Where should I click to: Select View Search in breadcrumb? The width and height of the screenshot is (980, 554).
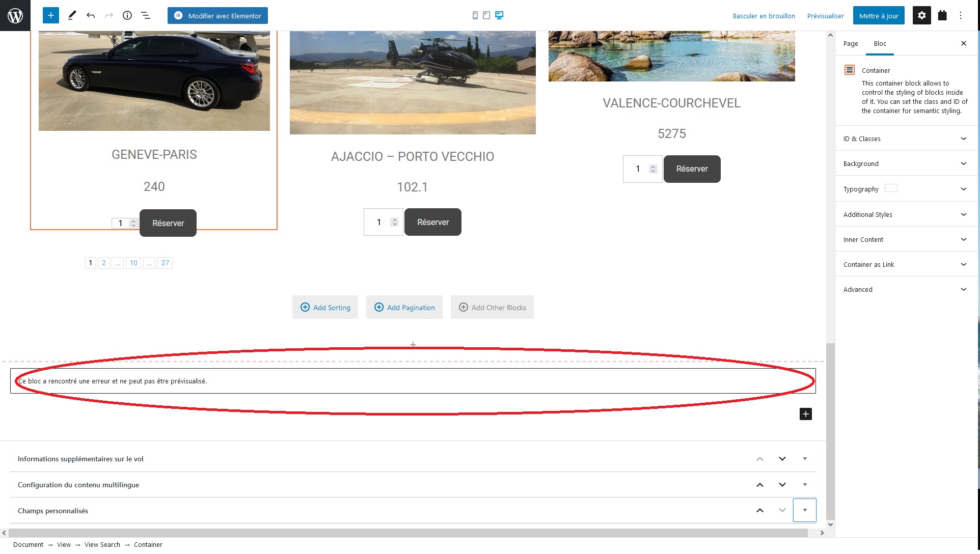tap(102, 544)
